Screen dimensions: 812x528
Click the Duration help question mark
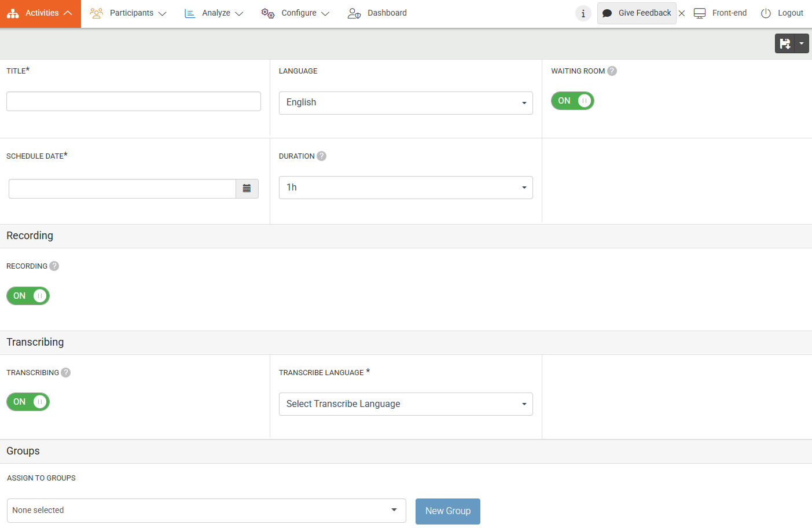[322, 156]
